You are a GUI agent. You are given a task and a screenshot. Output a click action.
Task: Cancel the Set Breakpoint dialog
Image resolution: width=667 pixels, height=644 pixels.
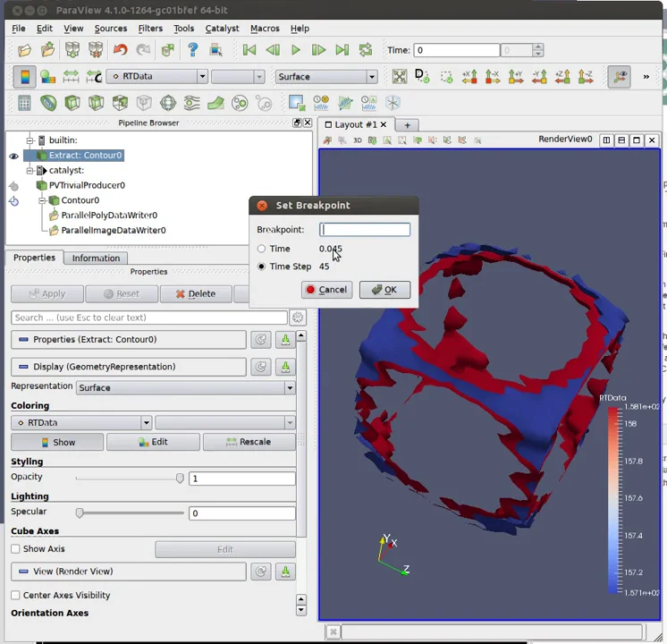tap(326, 290)
